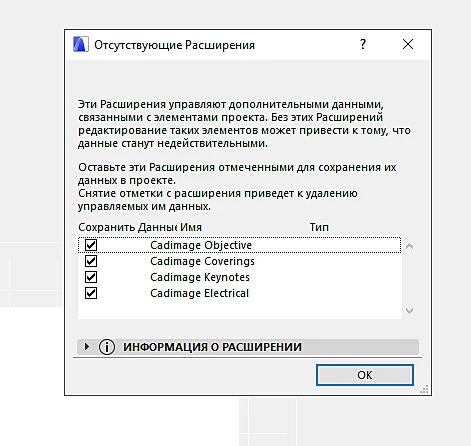Screen dimensions: 471x446
Task: Click the Имя column header
Action: coord(191,227)
